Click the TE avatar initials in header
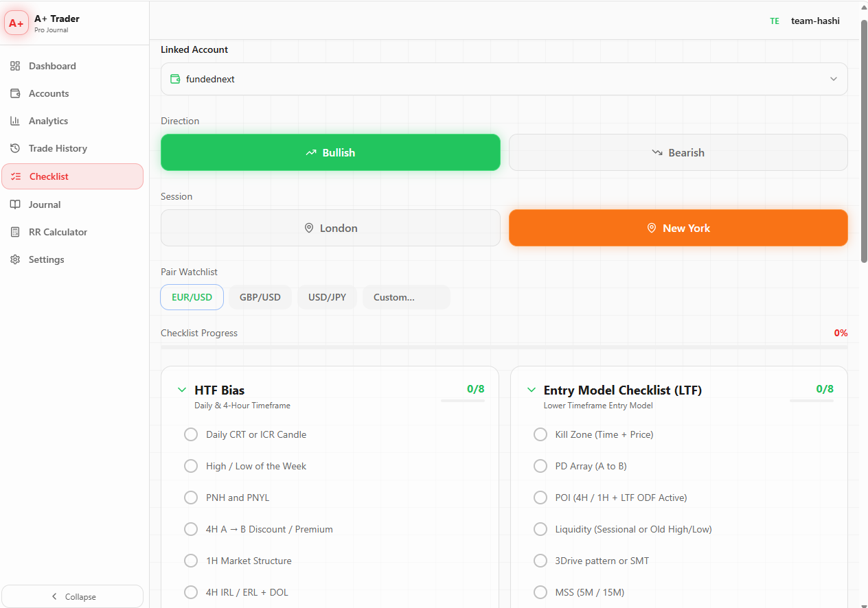 coord(775,21)
